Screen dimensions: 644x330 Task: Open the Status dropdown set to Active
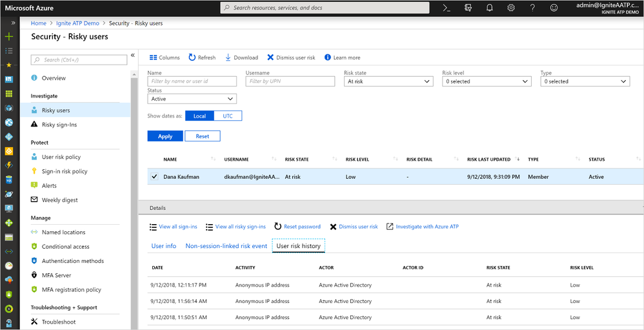tap(192, 99)
